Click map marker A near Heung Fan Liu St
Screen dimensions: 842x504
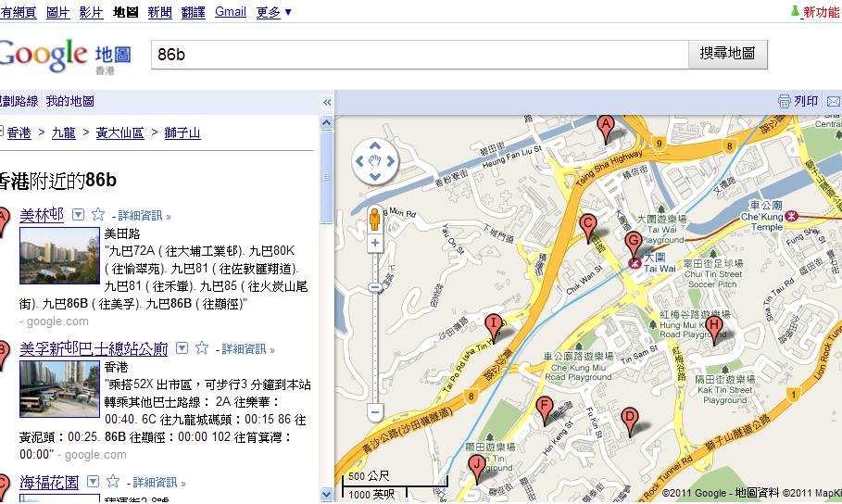(606, 130)
